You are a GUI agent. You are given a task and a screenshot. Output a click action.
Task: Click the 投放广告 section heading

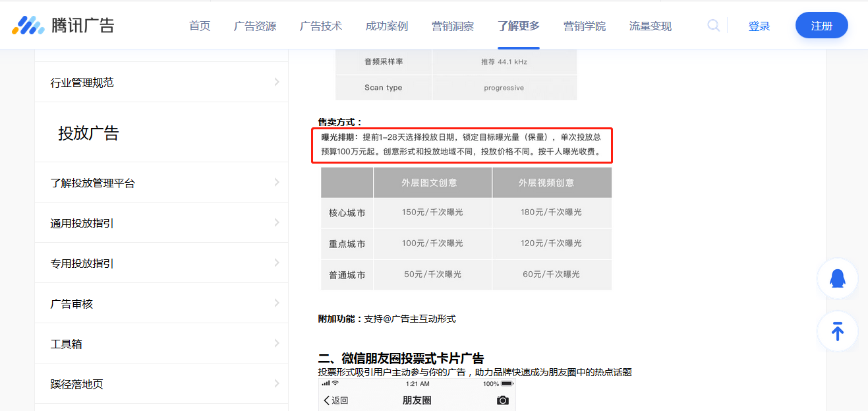(88, 133)
